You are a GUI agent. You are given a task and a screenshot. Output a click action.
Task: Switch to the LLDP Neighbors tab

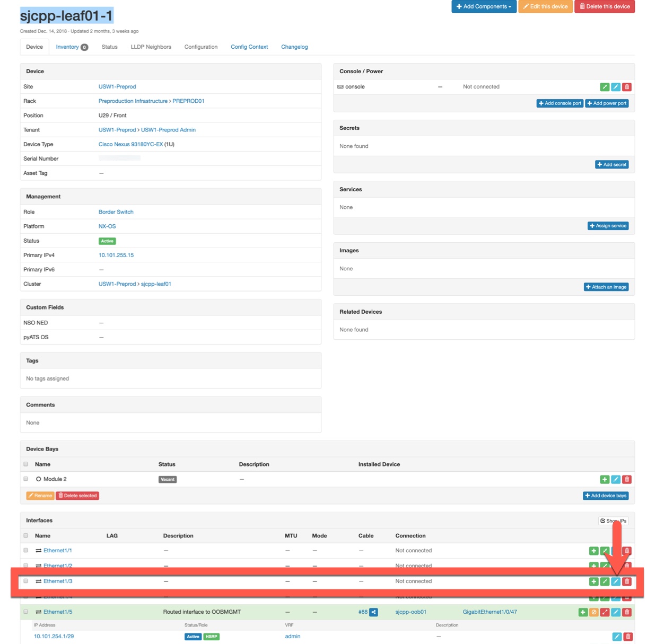tap(151, 47)
